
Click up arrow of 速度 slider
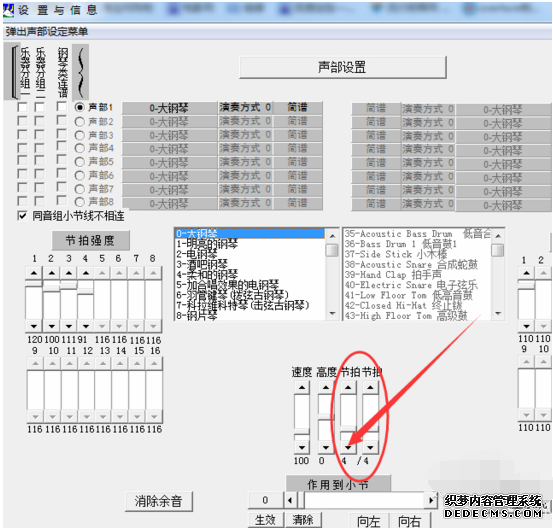(302, 388)
